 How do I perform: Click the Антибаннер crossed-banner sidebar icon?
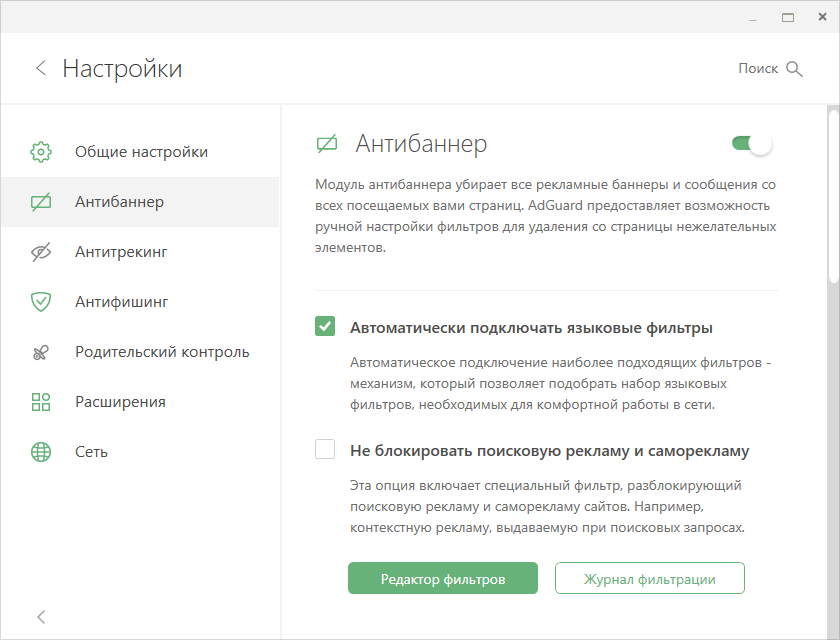pos(41,201)
